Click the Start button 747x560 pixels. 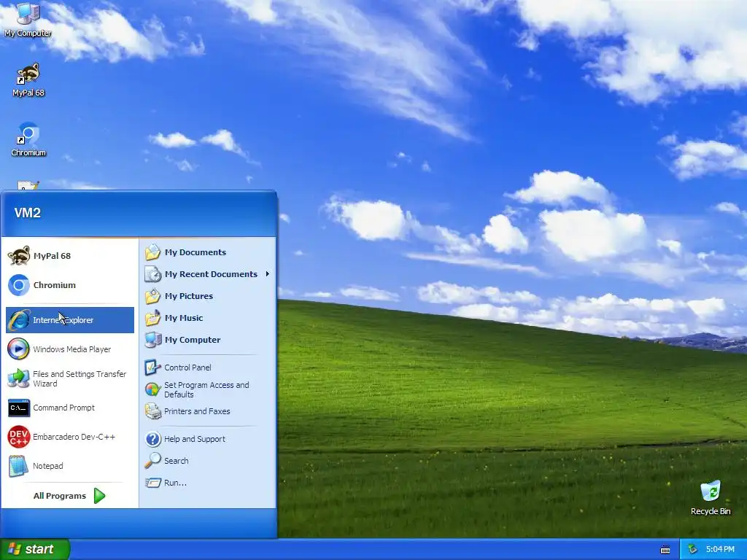coord(35,549)
